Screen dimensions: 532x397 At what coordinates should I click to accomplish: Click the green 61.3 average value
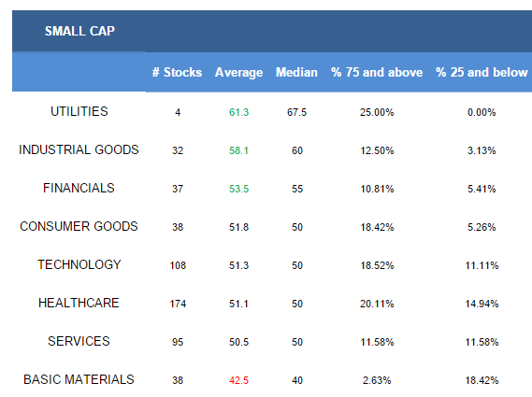[238, 112]
